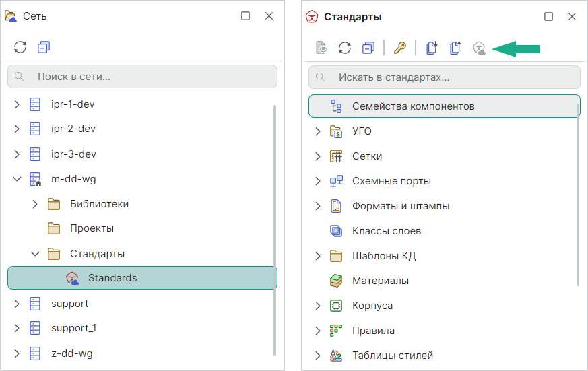Expand the Правила node
Image resolution: width=588 pixels, height=371 pixels.
pos(318,331)
